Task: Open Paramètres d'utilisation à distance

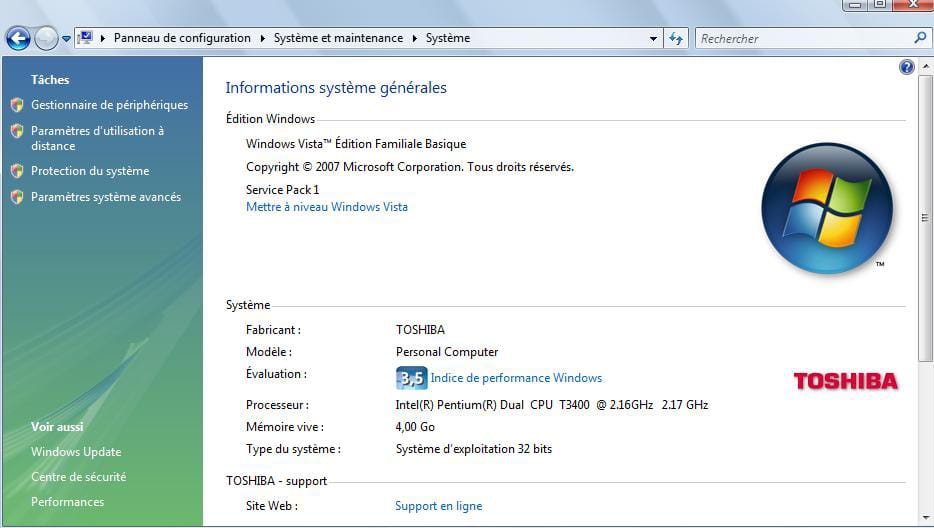Action: coord(98,138)
